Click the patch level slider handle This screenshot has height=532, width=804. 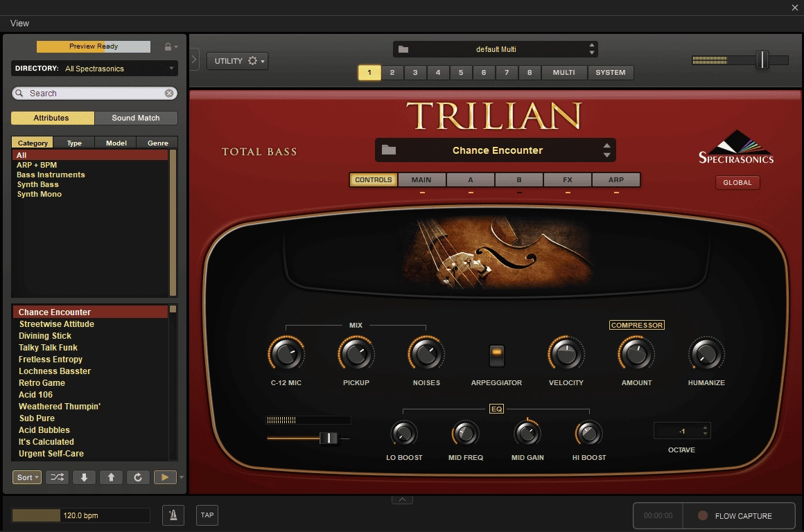point(329,438)
